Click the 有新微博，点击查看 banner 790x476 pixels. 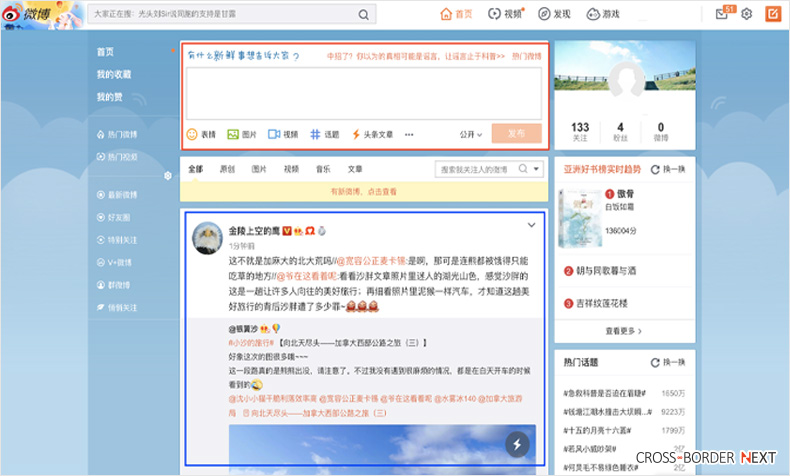(364, 191)
